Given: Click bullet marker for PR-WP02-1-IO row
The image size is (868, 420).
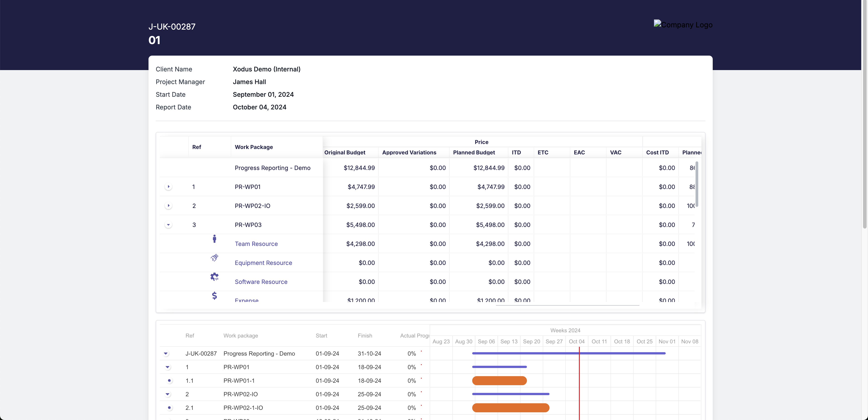Looking at the screenshot, I should [169, 408].
